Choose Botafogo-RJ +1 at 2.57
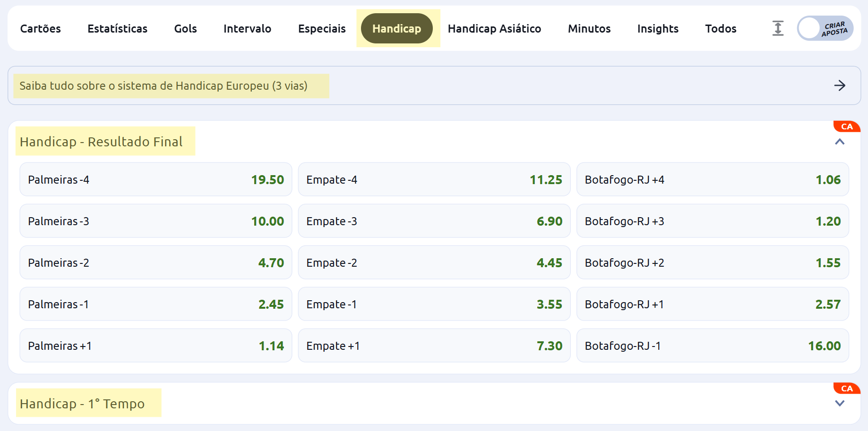 tap(713, 304)
